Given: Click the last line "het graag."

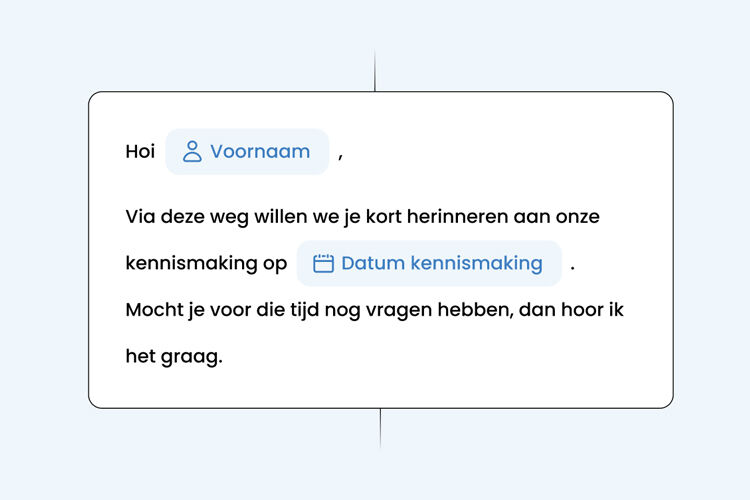Looking at the screenshot, I should [x=173, y=356].
